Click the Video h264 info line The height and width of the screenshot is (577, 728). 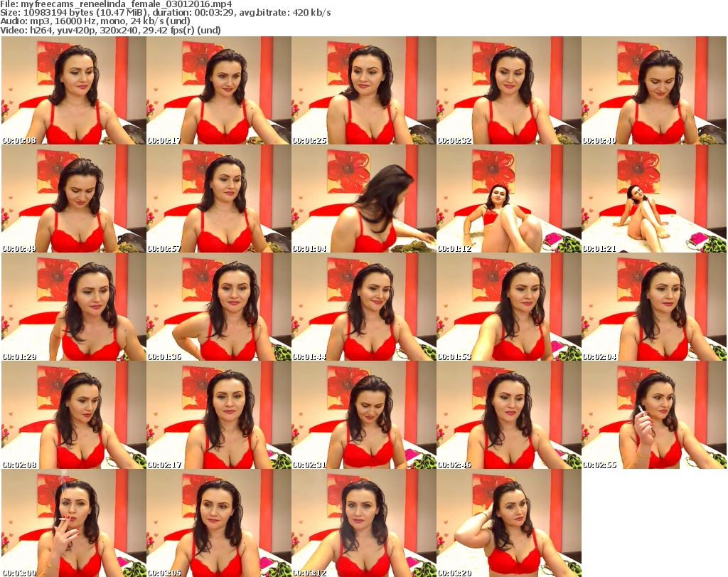point(110,30)
